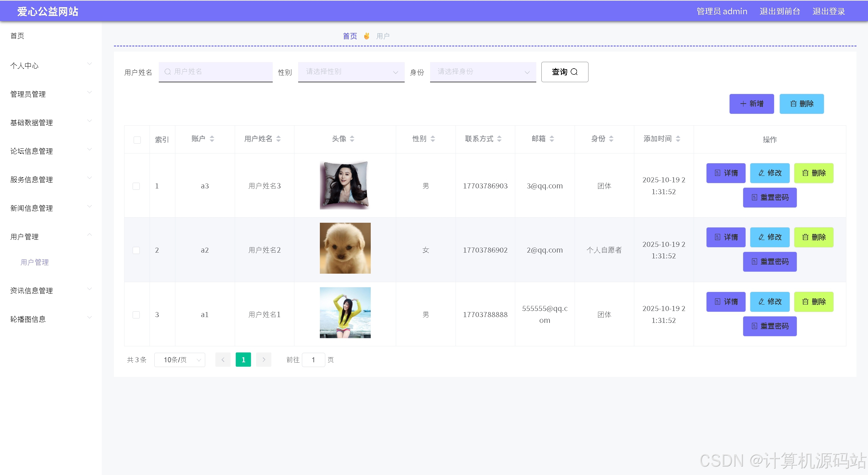Image resolution: width=868 pixels, height=475 pixels.
Task: Click the trash icon on top 删除 button
Action: (x=793, y=104)
